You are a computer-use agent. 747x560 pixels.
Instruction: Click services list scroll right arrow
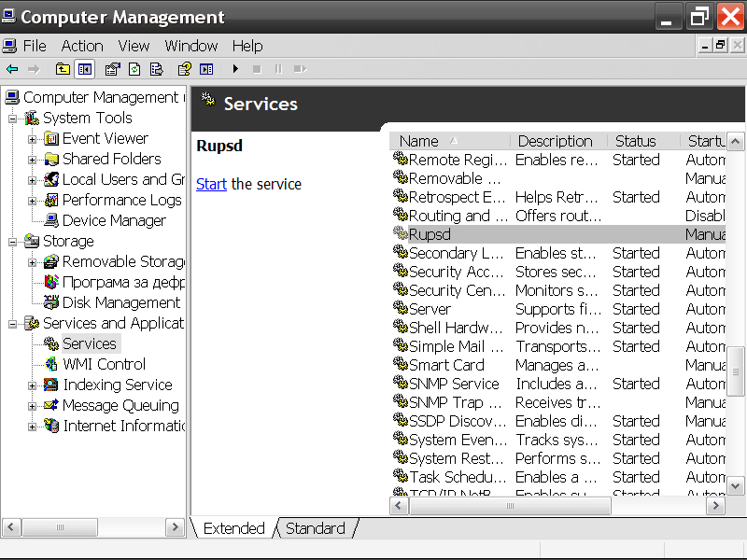(x=715, y=506)
